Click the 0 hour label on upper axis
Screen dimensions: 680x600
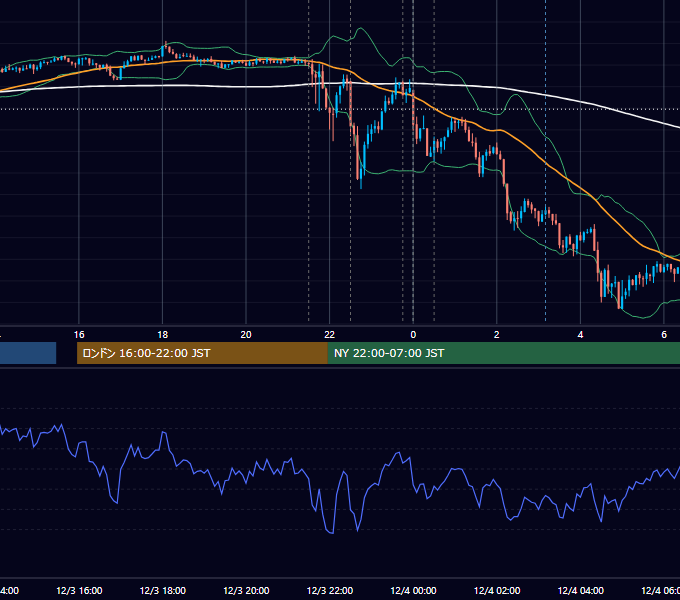[413, 335]
